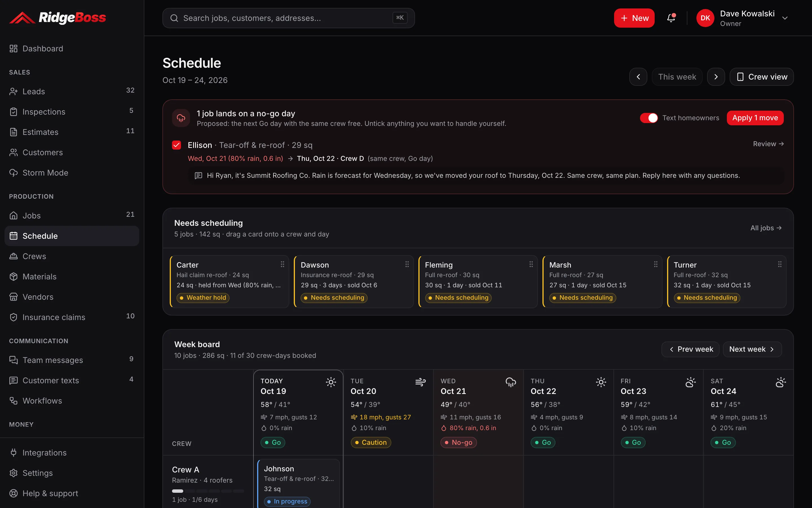812x508 pixels.
Task: Open Integrations in the sidebar
Action: pyautogui.click(x=72, y=453)
